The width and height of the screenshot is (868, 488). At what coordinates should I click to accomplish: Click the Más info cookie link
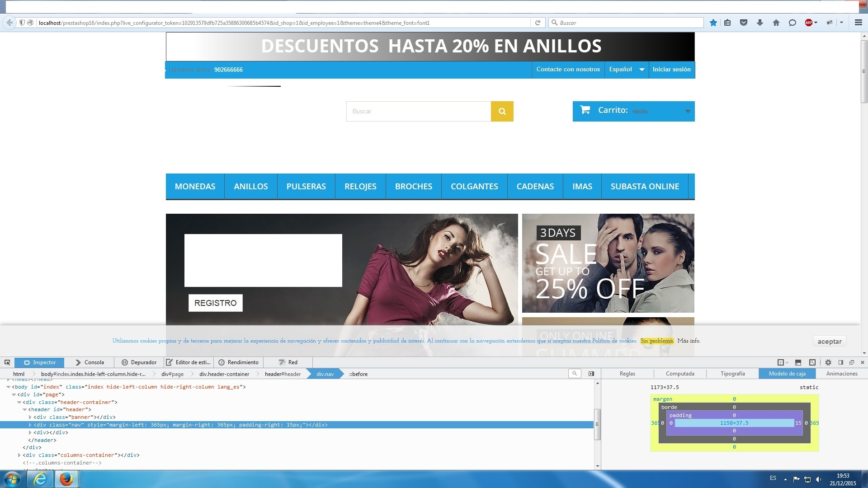click(x=689, y=341)
